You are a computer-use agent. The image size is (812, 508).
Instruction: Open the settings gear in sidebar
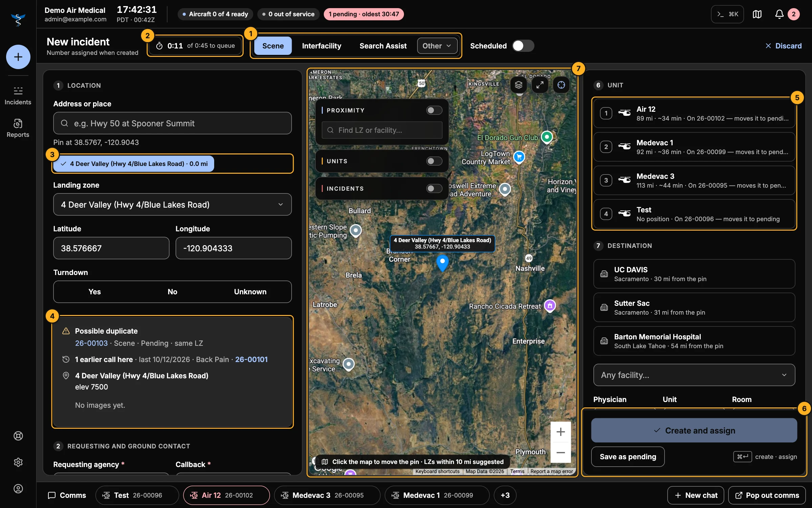click(x=18, y=462)
